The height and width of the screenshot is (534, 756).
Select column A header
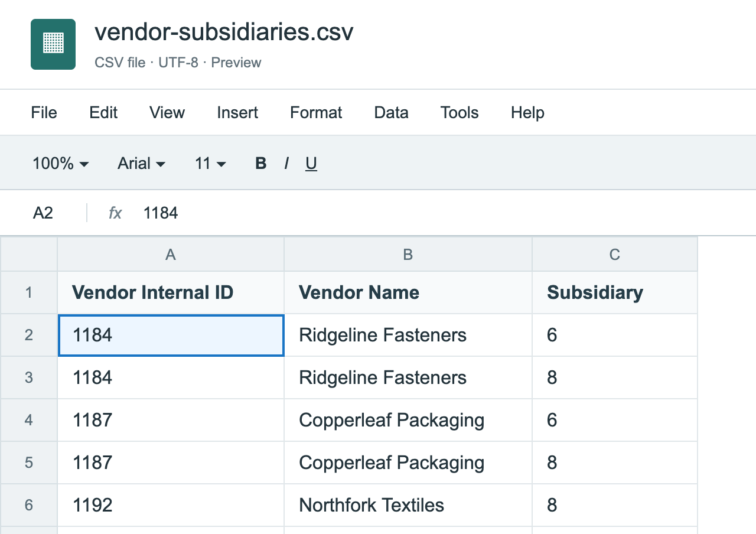(171, 254)
